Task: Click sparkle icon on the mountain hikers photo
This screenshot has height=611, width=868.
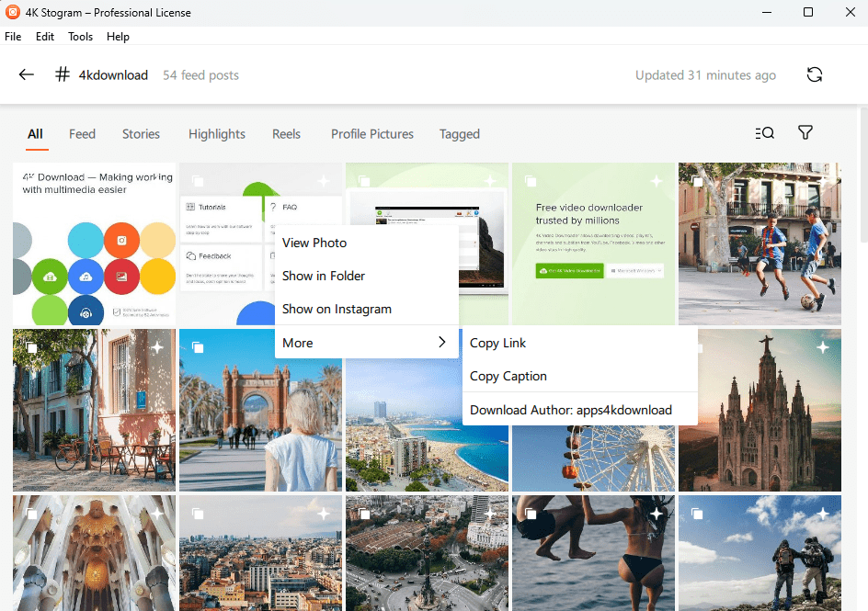Action: click(823, 515)
